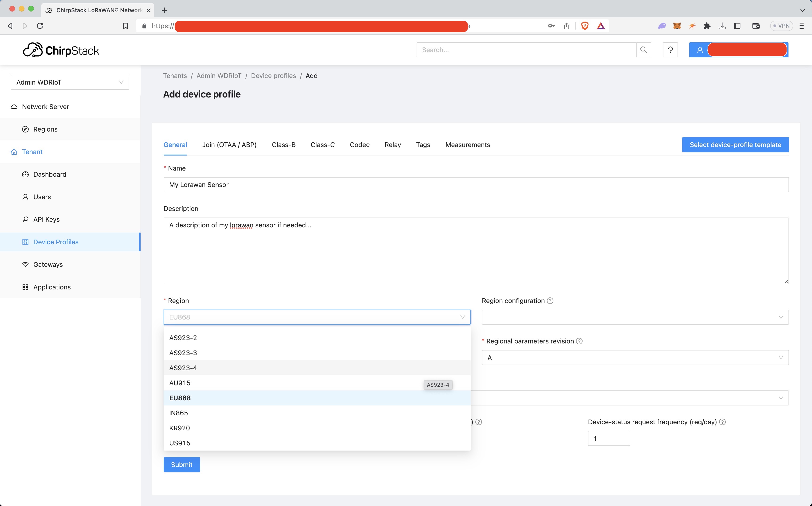The width and height of the screenshot is (812, 506).
Task: Click the Submit button
Action: tap(181, 464)
